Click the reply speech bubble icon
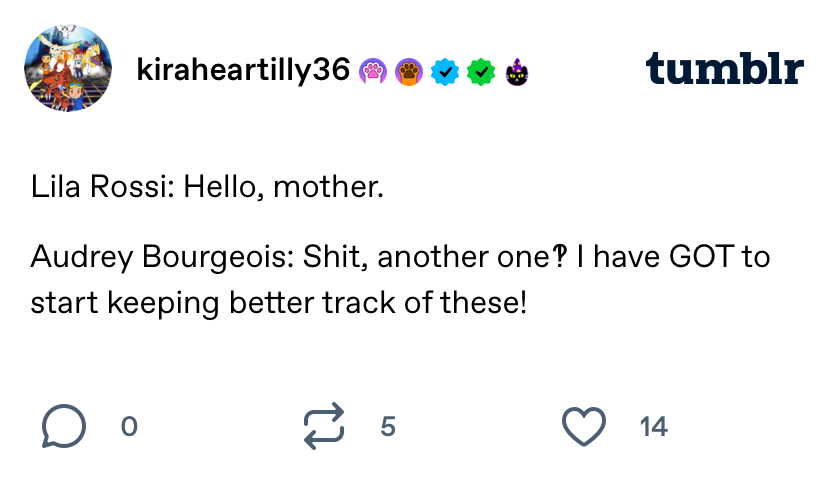The height and width of the screenshot is (498, 828). point(64,426)
